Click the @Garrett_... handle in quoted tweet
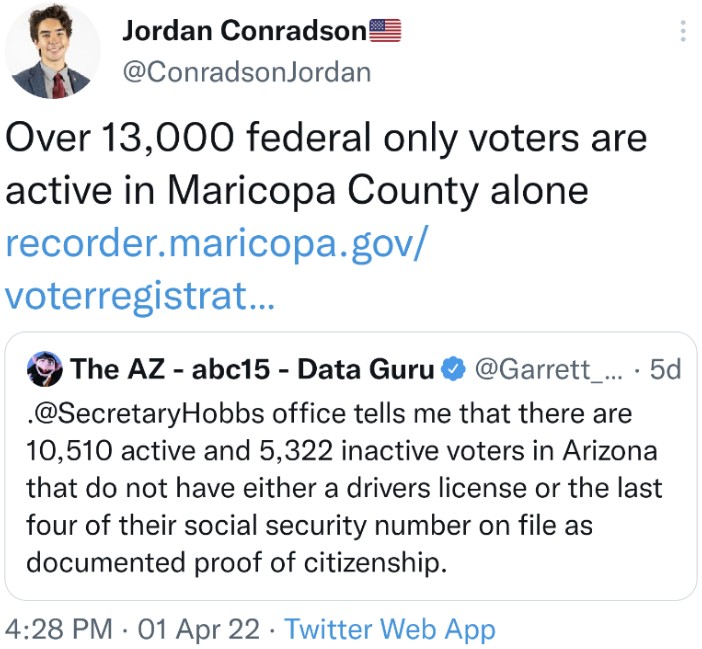The width and height of the screenshot is (702, 649). click(x=548, y=370)
